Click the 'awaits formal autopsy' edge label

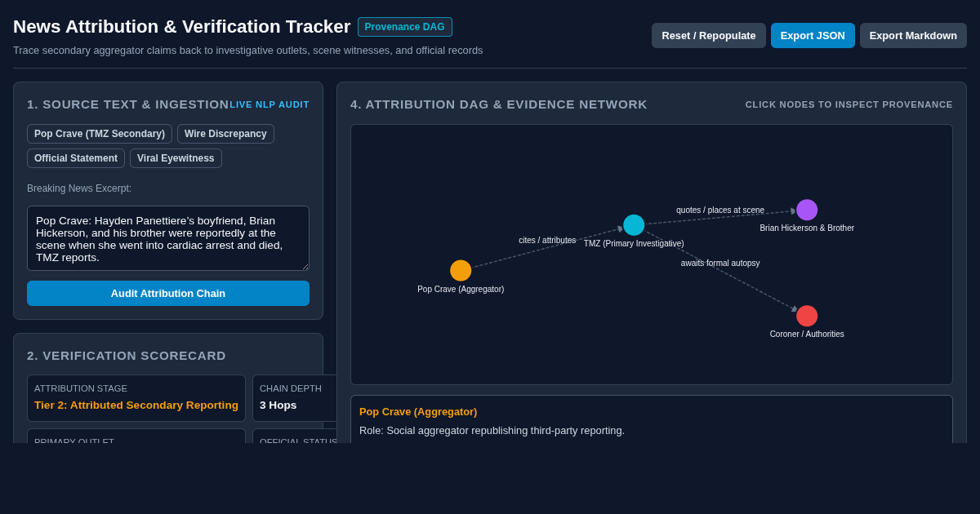(720, 264)
